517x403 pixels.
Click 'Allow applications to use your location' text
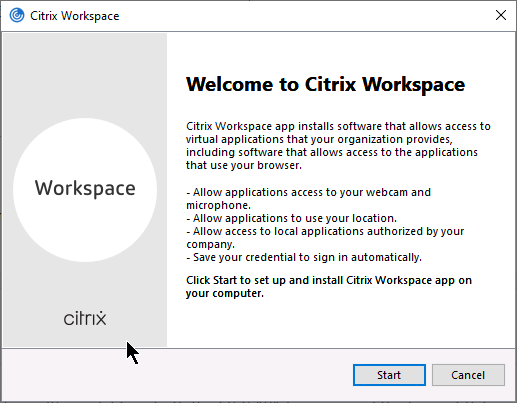(292, 218)
